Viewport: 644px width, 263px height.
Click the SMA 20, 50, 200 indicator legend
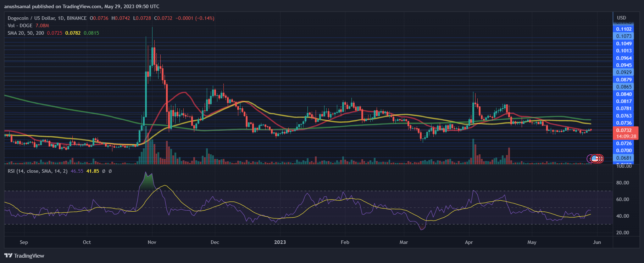tap(26, 33)
